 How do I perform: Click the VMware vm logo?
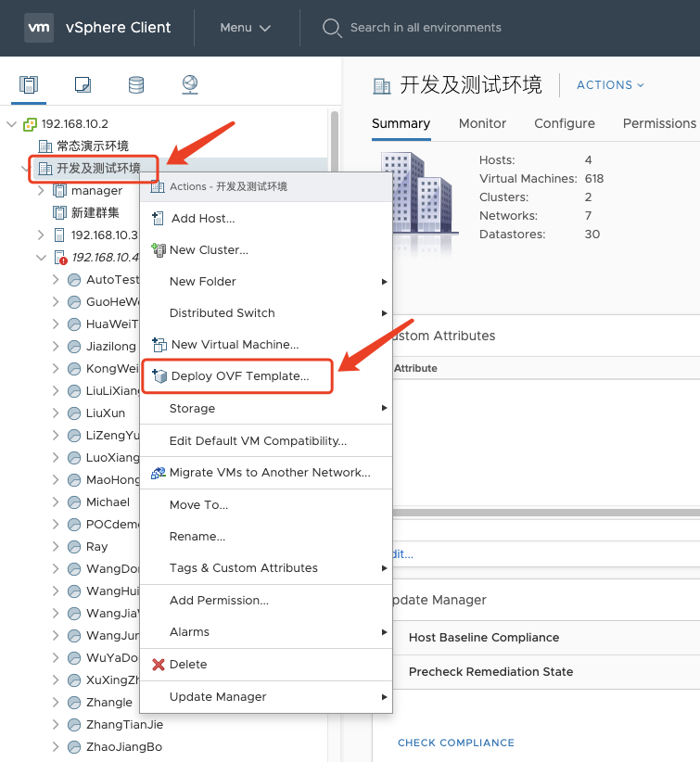tap(39, 28)
